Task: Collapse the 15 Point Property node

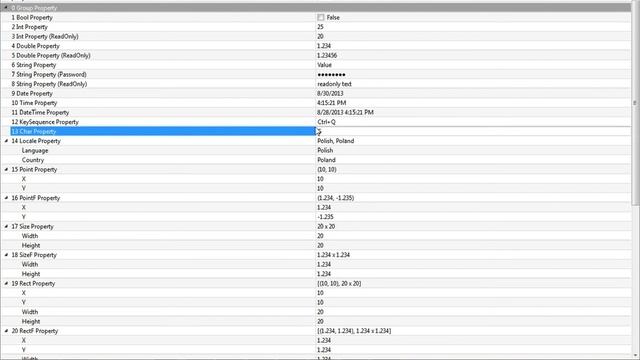Action: [x=6, y=169]
